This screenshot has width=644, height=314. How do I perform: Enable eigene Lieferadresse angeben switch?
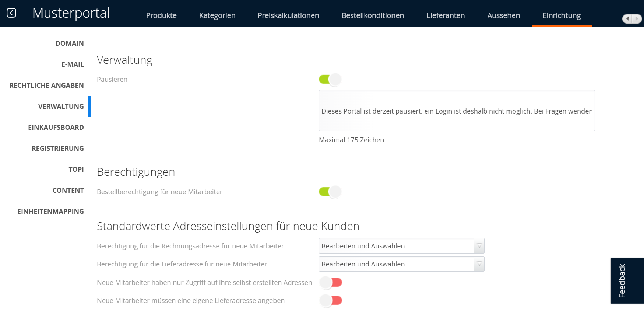331,300
